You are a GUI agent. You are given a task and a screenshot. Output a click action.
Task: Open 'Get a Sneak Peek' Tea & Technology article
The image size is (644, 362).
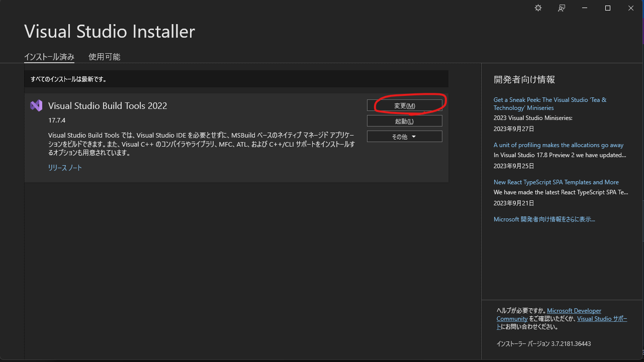pyautogui.click(x=550, y=104)
